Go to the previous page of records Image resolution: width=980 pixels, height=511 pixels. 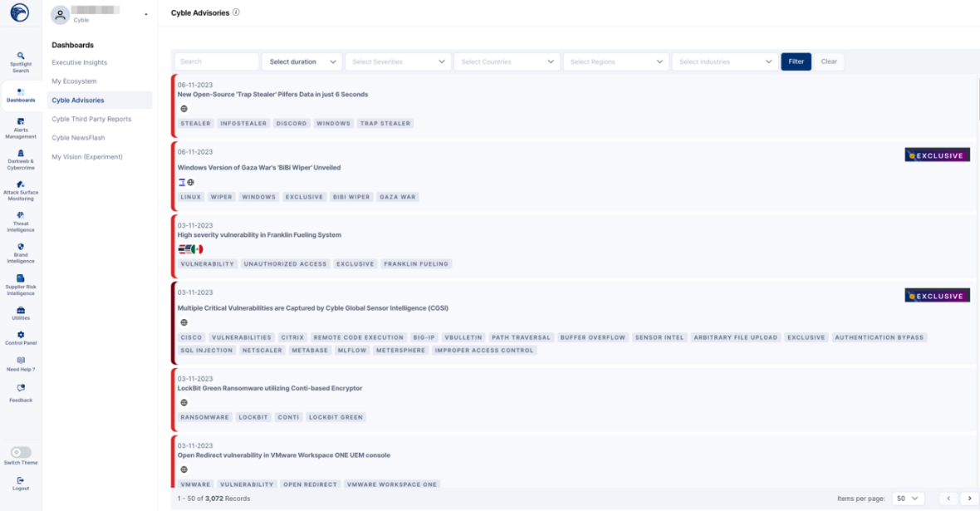(x=948, y=499)
